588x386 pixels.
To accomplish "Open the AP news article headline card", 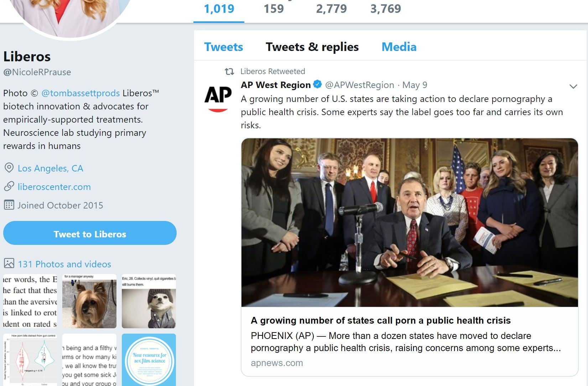I will (380, 320).
